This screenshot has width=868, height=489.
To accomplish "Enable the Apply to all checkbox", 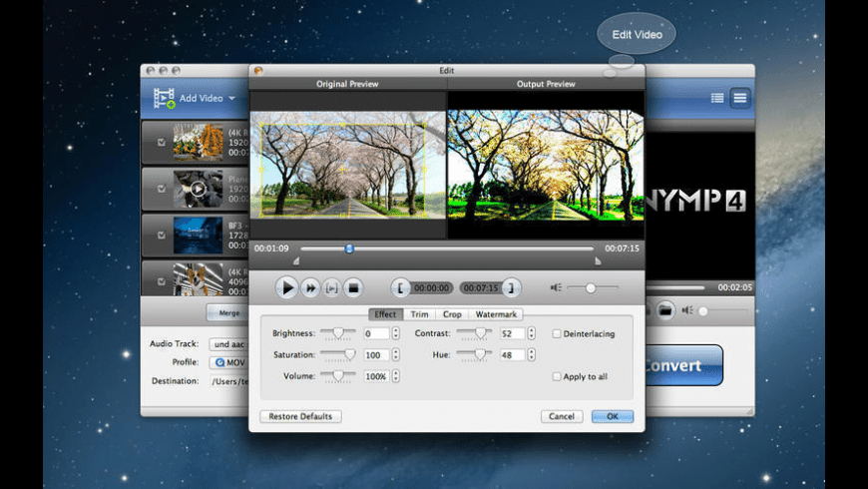I will coord(557,376).
